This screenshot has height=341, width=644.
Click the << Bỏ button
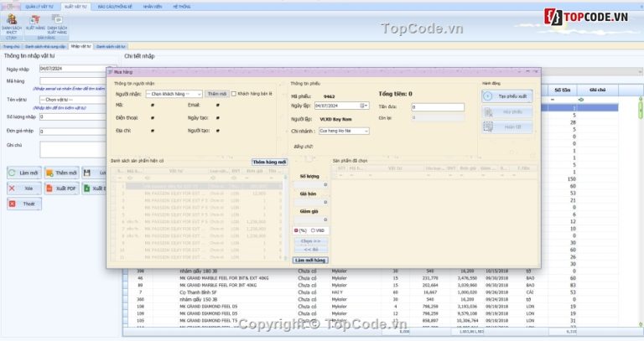pyautogui.click(x=311, y=250)
